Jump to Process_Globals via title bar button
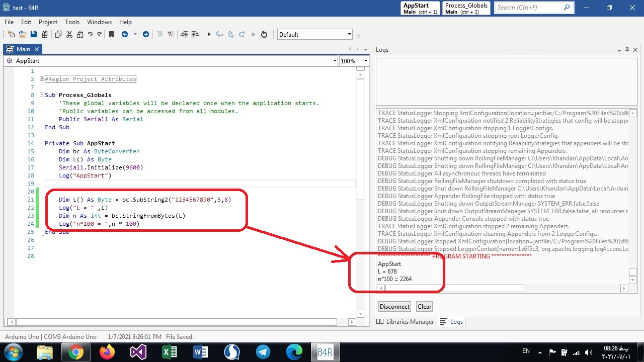Screen dimensions: 644x362 (x=466, y=8)
